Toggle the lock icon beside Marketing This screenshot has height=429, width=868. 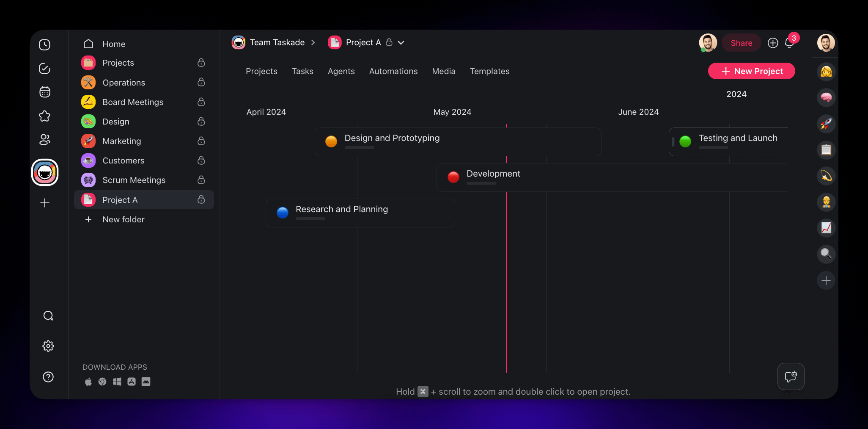(201, 141)
